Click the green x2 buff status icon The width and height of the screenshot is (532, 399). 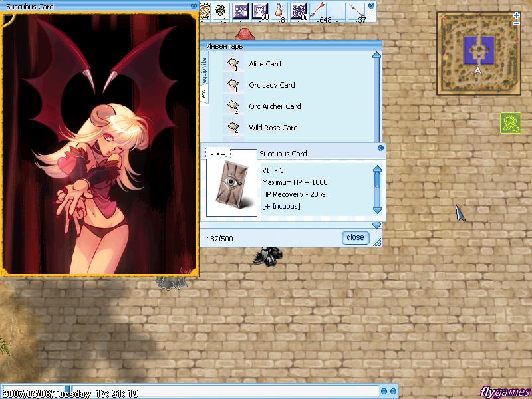510,123
